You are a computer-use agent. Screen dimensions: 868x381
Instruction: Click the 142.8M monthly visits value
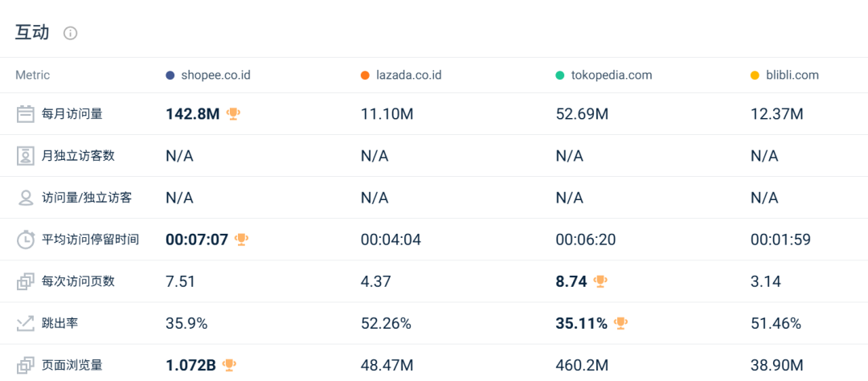point(193,115)
